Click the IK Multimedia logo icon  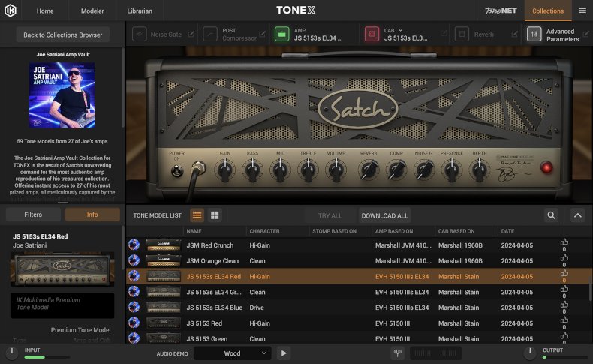click(x=11, y=11)
